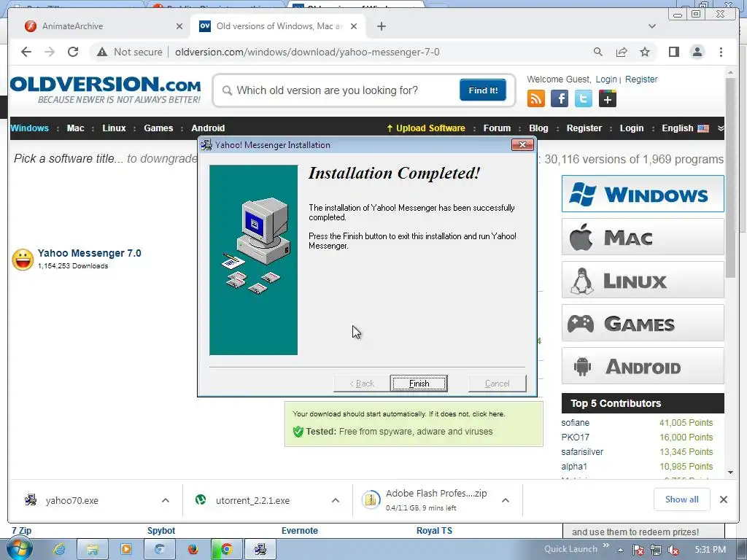Launch Internet Explorer from taskbar
Image resolution: width=747 pixels, height=560 pixels.
coord(59,549)
